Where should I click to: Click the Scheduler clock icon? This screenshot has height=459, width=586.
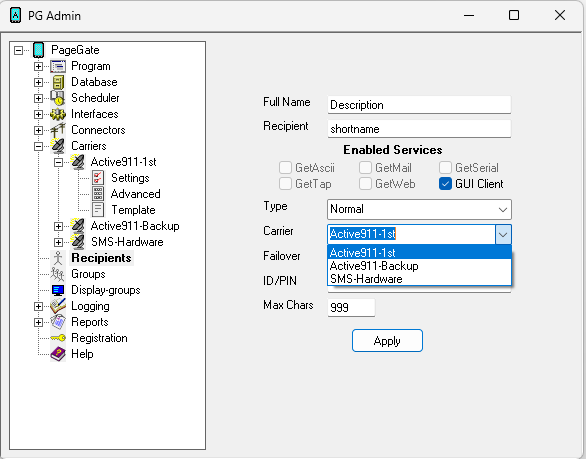point(58,98)
